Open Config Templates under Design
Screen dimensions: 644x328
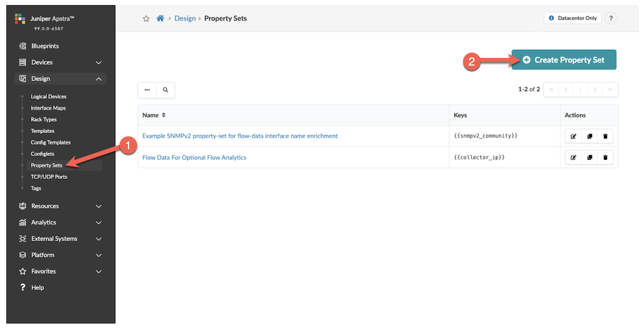tap(51, 143)
